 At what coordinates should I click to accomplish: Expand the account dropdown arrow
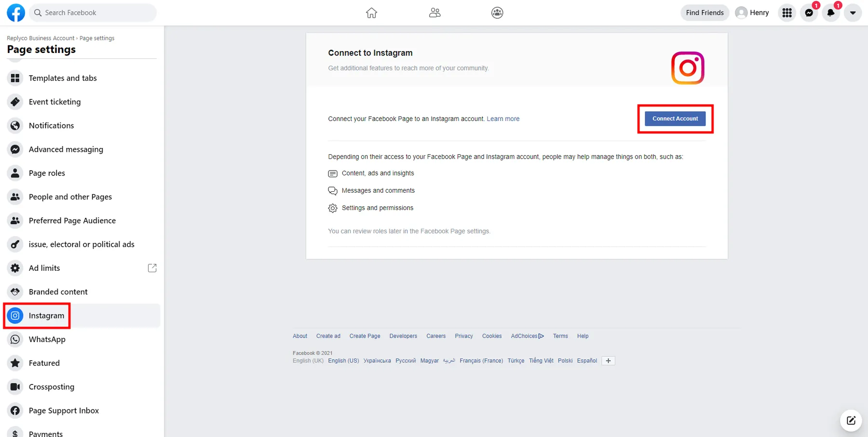coord(853,13)
